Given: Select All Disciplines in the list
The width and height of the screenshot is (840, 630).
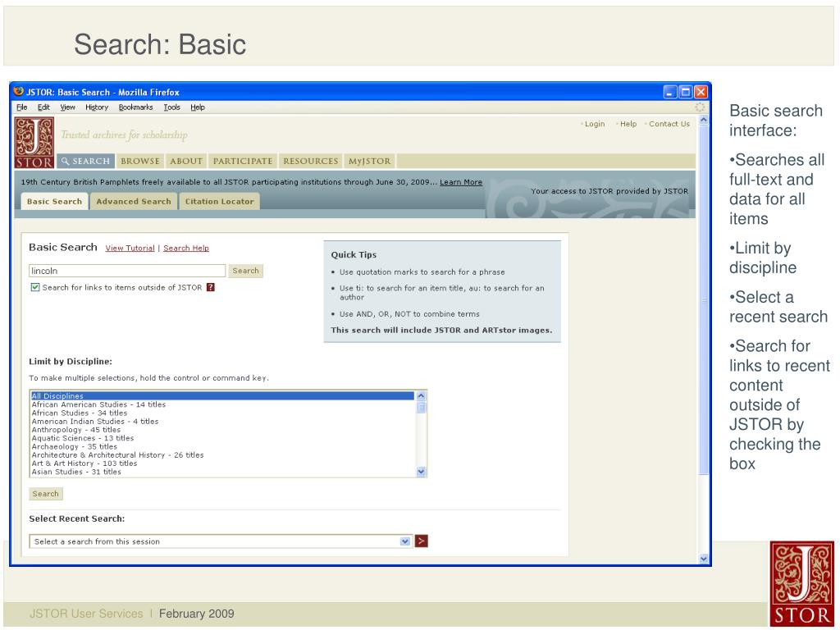Looking at the screenshot, I should click(222, 396).
